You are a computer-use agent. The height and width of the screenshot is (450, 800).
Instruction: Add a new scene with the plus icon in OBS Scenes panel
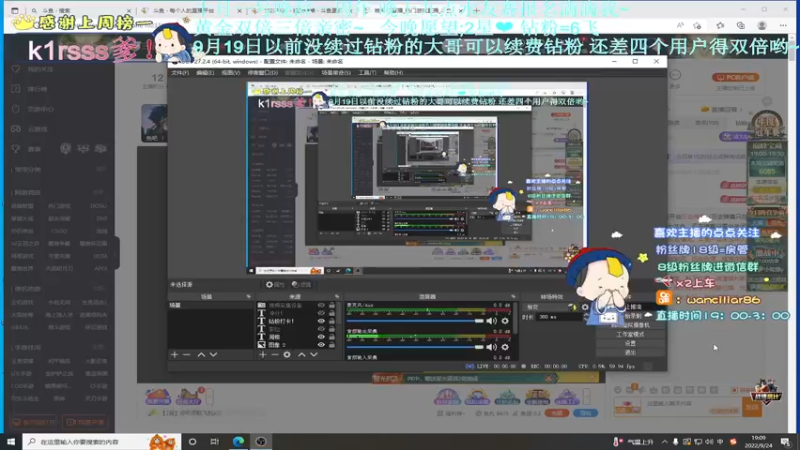[x=174, y=355]
